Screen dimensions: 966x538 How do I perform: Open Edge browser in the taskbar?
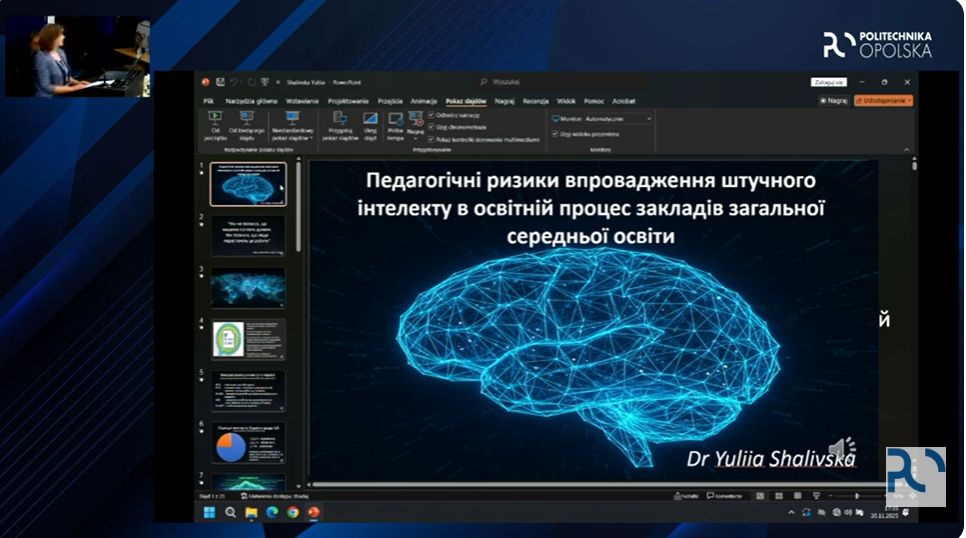[x=272, y=512]
